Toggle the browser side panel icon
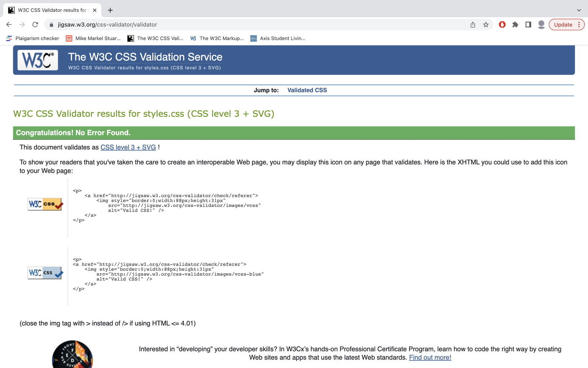The width and height of the screenshot is (588, 368). (528, 24)
